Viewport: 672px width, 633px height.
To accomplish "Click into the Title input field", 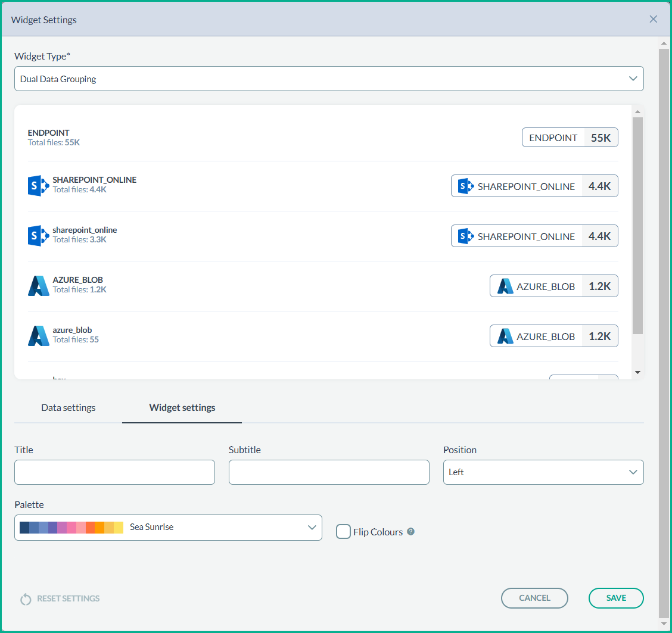I will tap(114, 472).
